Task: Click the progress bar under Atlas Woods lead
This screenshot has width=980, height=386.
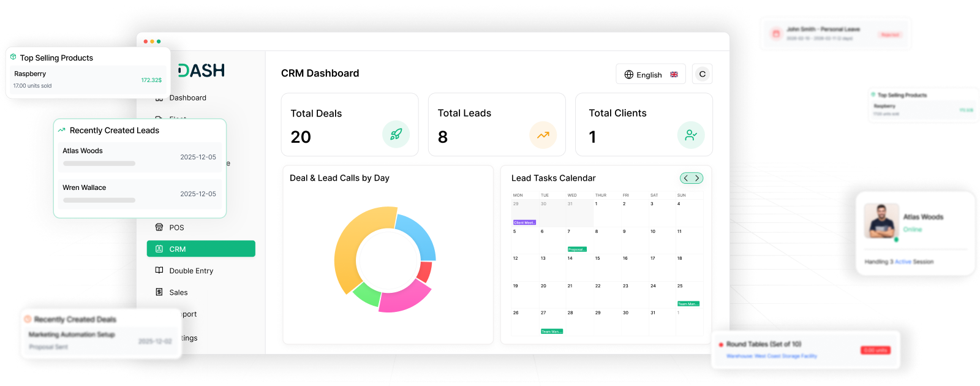Action: (x=99, y=164)
